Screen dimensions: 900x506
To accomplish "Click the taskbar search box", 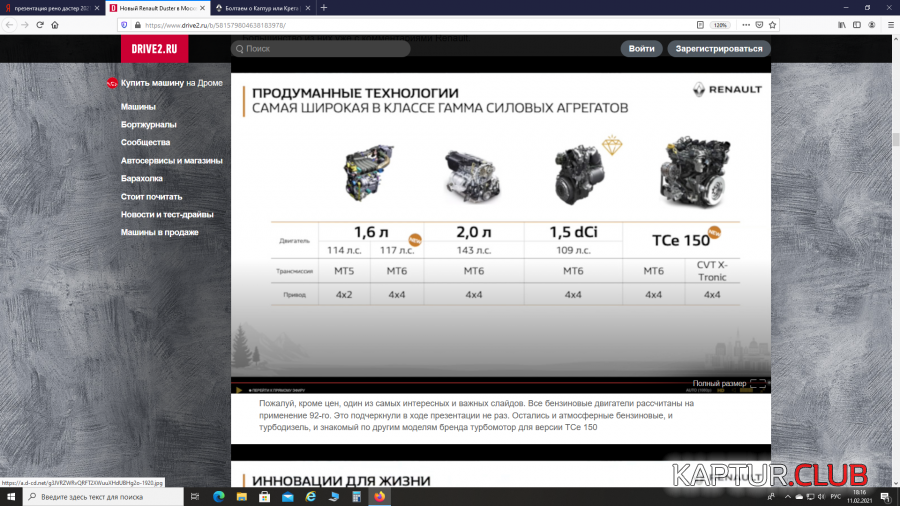I will (103, 497).
